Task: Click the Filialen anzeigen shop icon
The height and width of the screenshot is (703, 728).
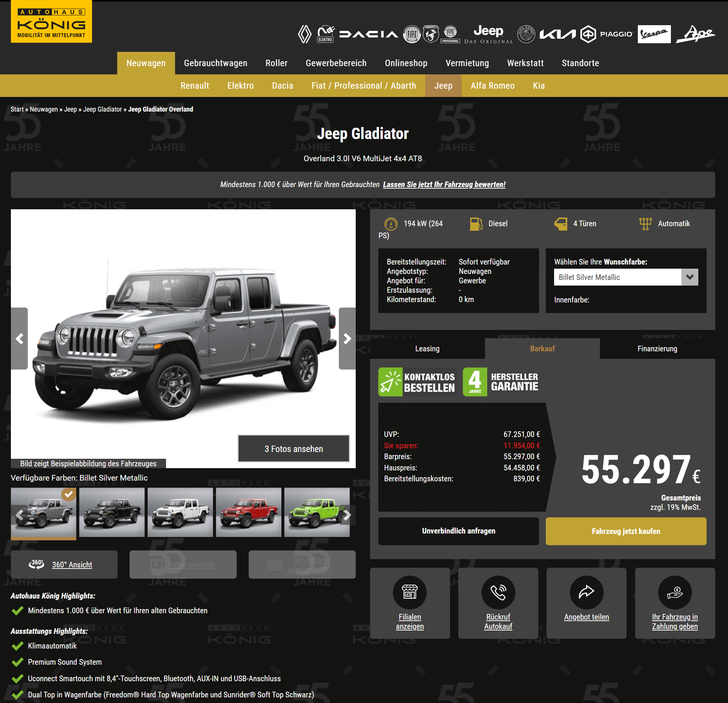Action: point(410,592)
